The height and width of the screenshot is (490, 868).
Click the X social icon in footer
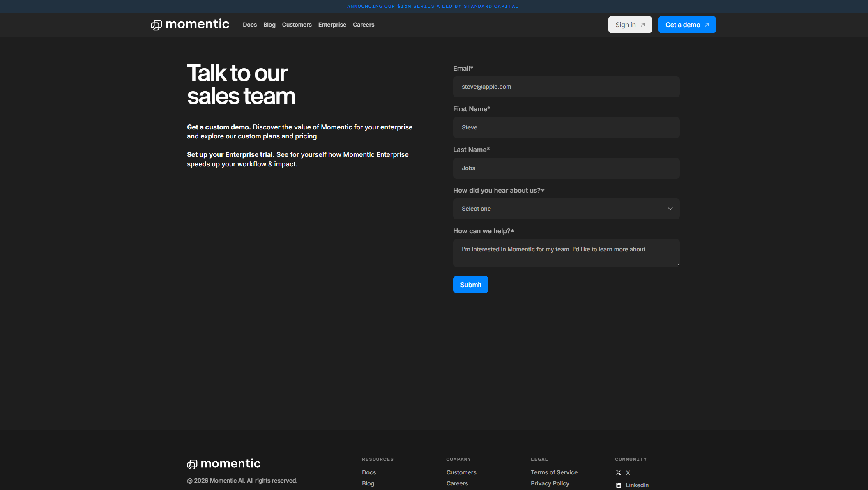pyautogui.click(x=618, y=473)
